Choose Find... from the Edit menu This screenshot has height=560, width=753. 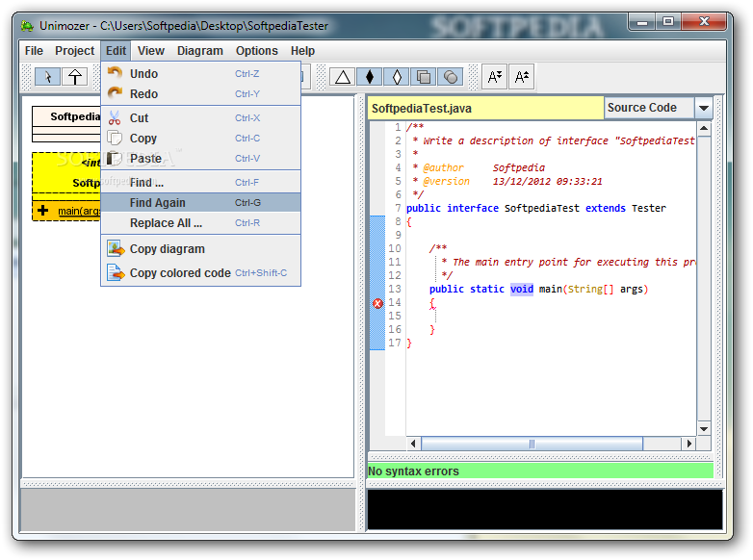click(x=200, y=183)
